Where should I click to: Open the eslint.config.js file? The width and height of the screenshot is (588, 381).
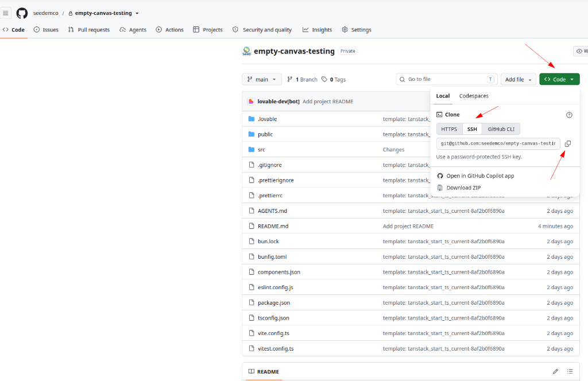276,287
